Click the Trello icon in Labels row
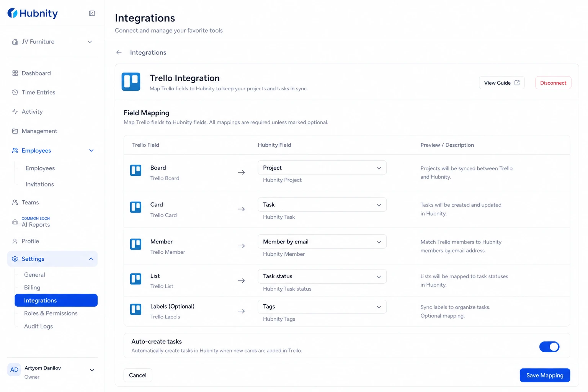The height and width of the screenshot is (392, 588). click(x=136, y=309)
